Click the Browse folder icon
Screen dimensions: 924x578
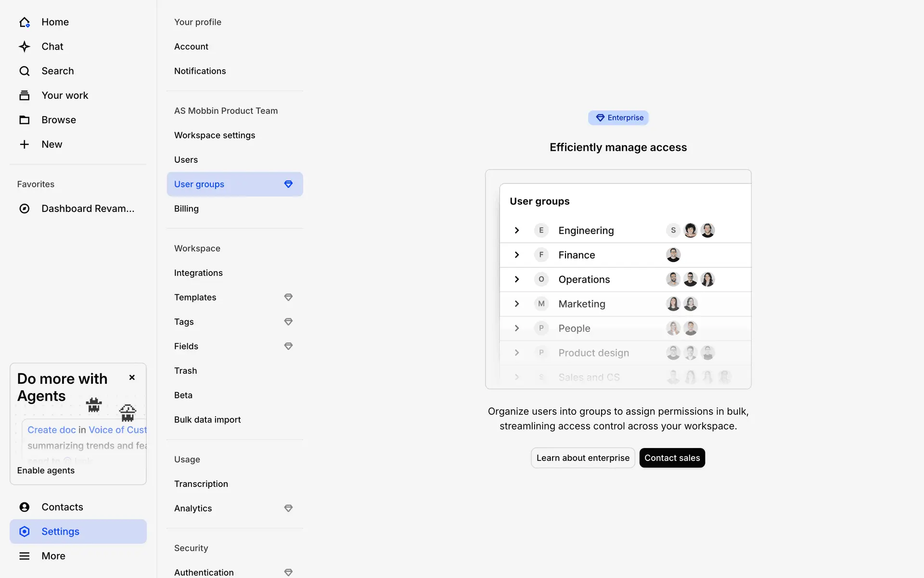coord(25,120)
